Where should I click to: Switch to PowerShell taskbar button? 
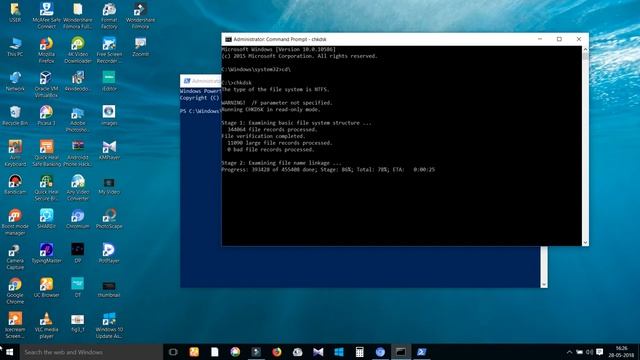point(422,352)
